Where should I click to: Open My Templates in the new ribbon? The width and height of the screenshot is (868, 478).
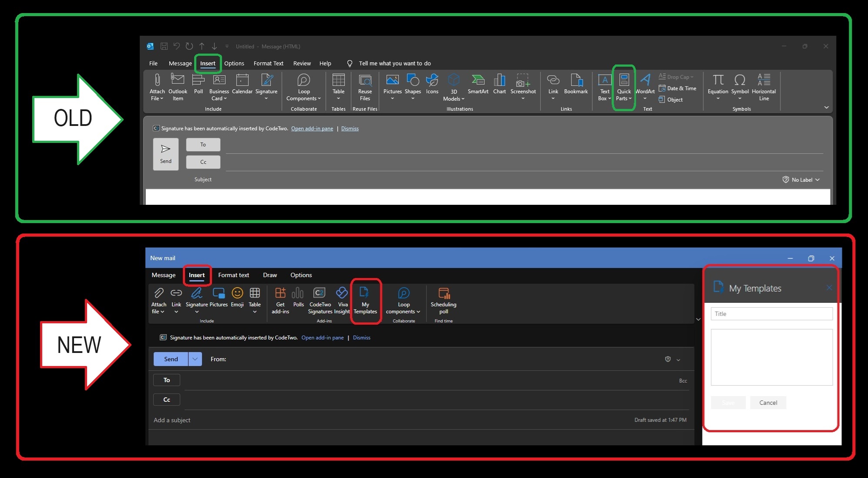(365, 301)
